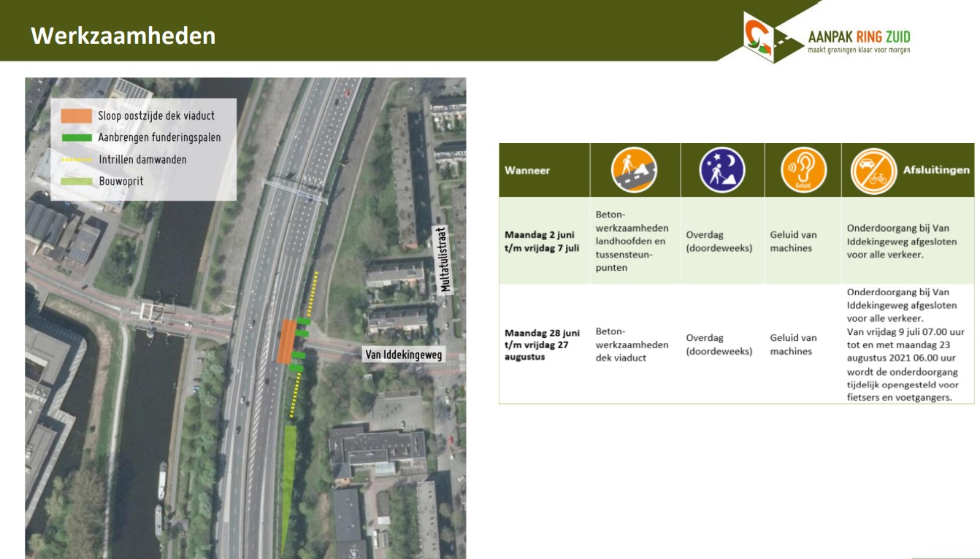The height and width of the screenshot is (559, 980).
Task: Click 'Aanbrengen funderingspalen' legend label
Action: point(159,137)
